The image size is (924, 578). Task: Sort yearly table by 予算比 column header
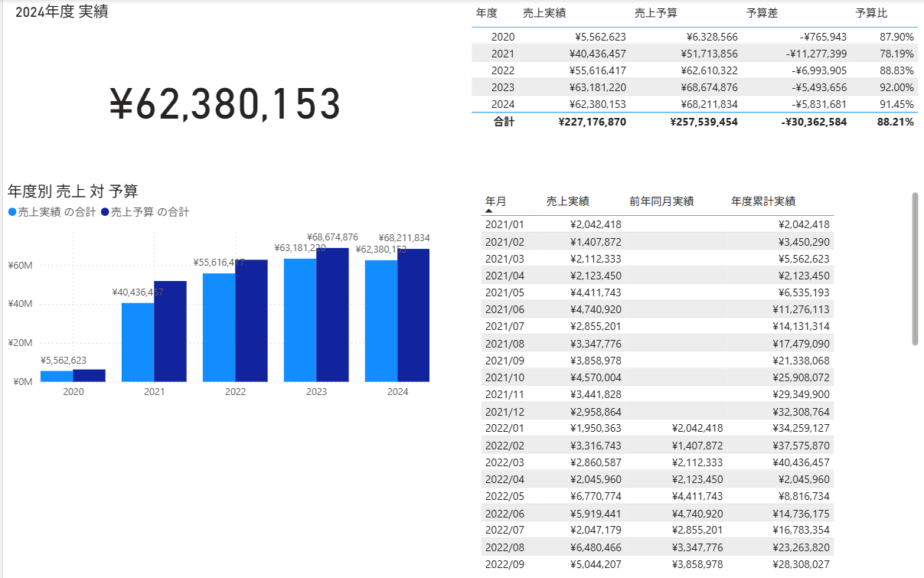click(x=871, y=13)
